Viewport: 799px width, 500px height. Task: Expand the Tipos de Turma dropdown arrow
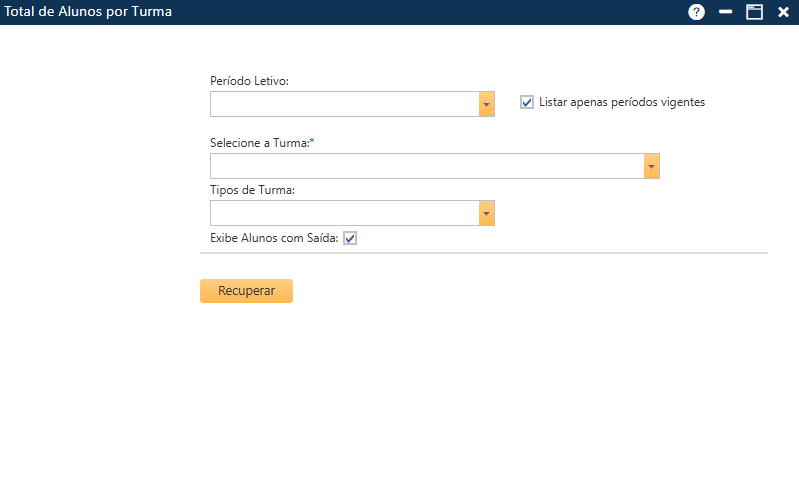coord(487,213)
